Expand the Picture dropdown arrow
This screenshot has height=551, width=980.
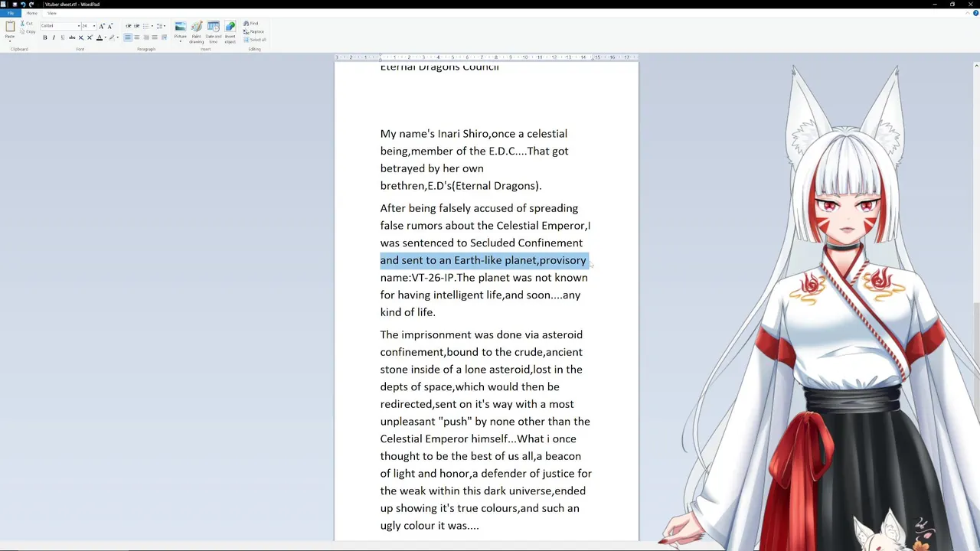tap(180, 41)
